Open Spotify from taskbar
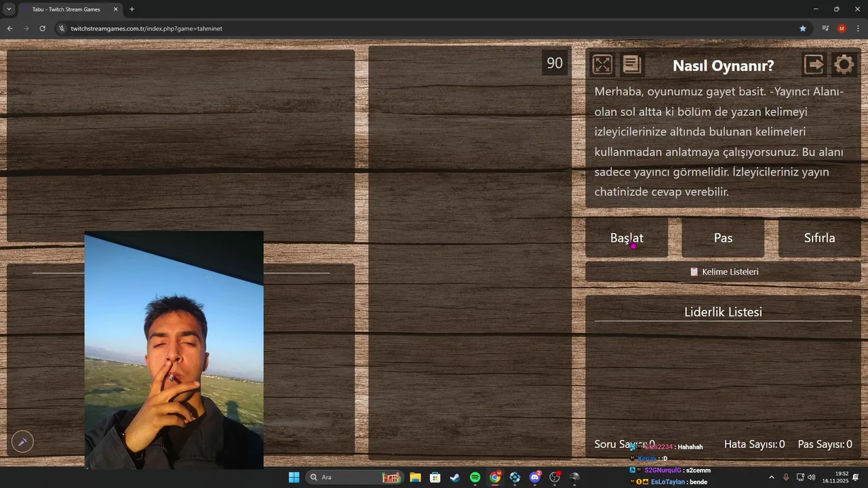 click(475, 477)
